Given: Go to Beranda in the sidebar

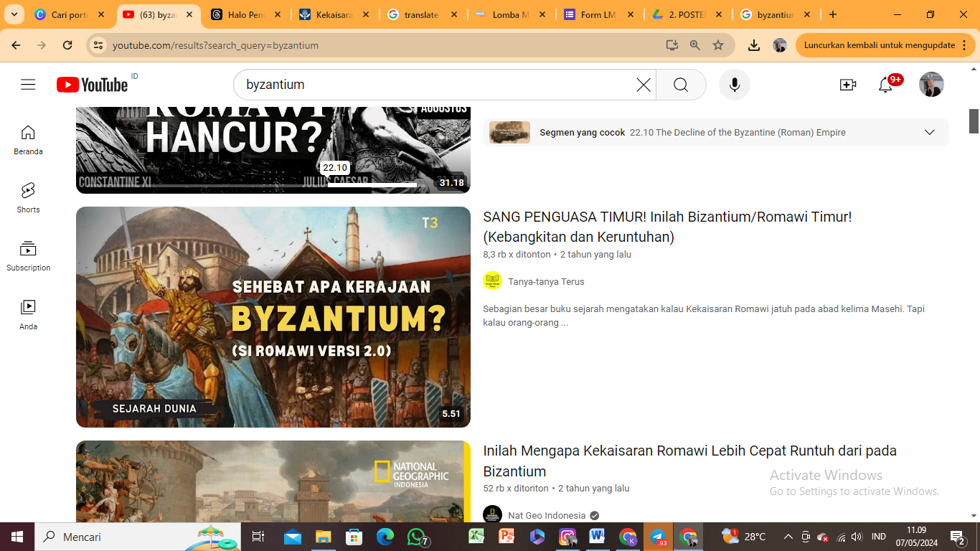Looking at the screenshot, I should [x=28, y=140].
